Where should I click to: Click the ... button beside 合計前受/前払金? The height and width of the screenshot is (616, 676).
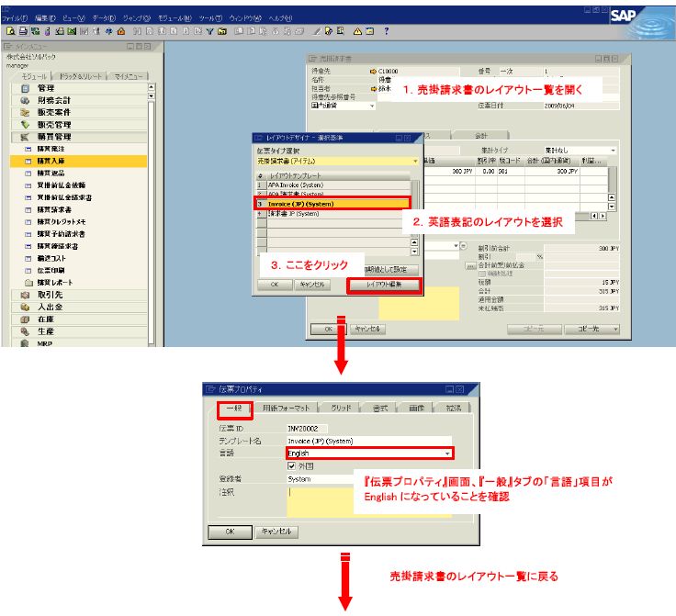pyautogui.click(x=470, y=266)
